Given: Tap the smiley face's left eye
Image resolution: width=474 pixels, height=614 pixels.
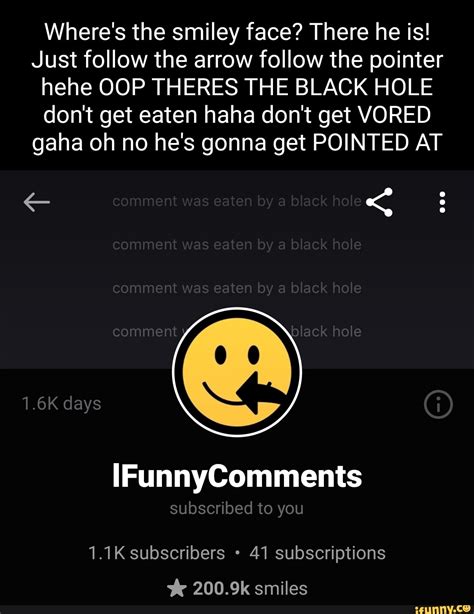Looking at the screenshot, I should click(221, 355).
